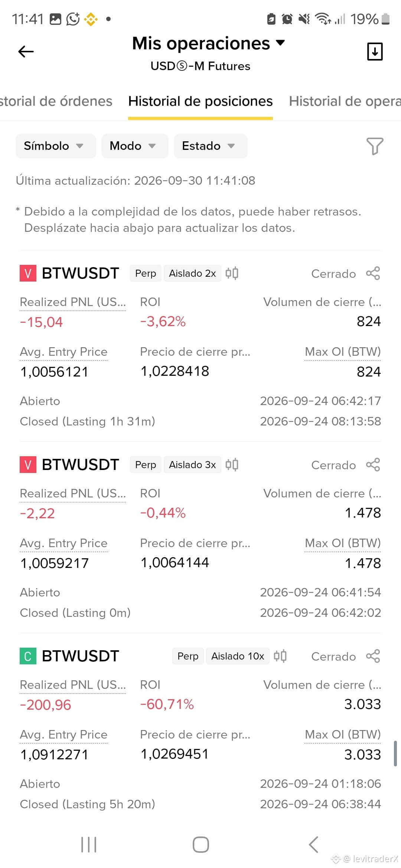Tap the download export icon

pos(375,51)
